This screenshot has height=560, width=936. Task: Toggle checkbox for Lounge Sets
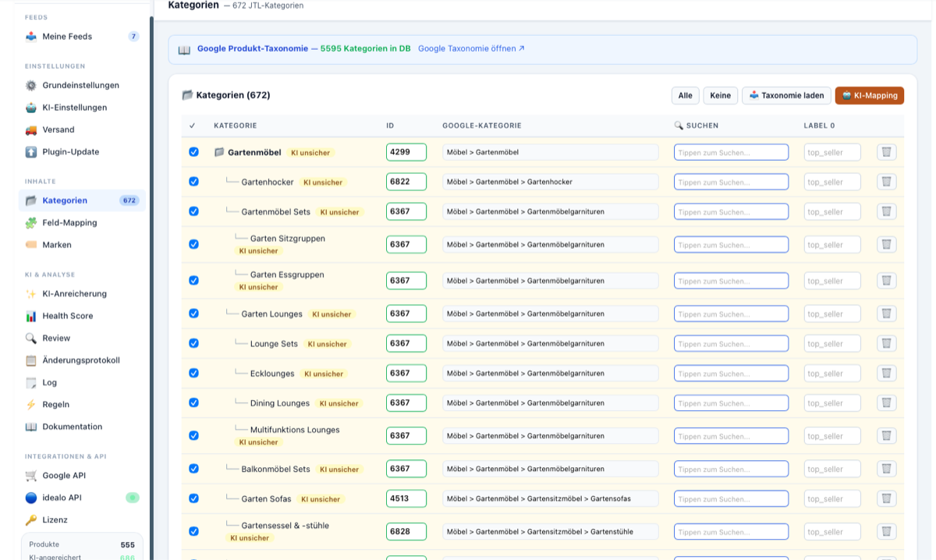click(x=193, y=343)
